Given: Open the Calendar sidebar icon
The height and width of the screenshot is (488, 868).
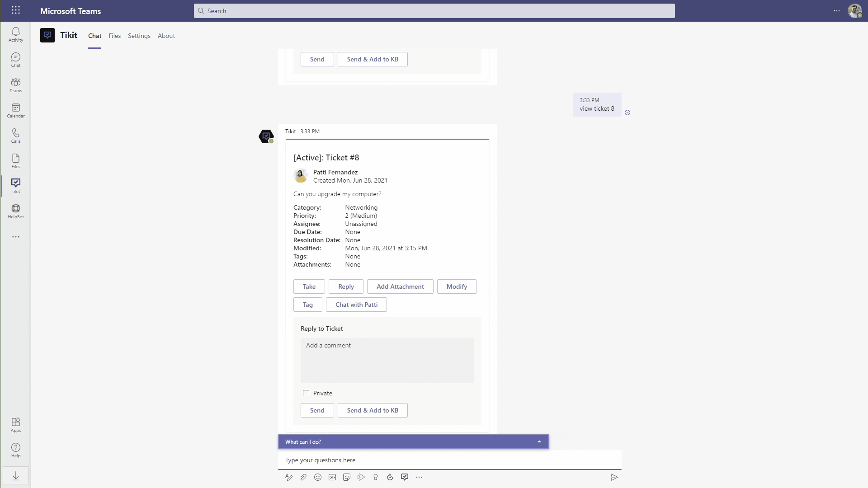Looking at the screenshot, I should (x=16, y=110).
